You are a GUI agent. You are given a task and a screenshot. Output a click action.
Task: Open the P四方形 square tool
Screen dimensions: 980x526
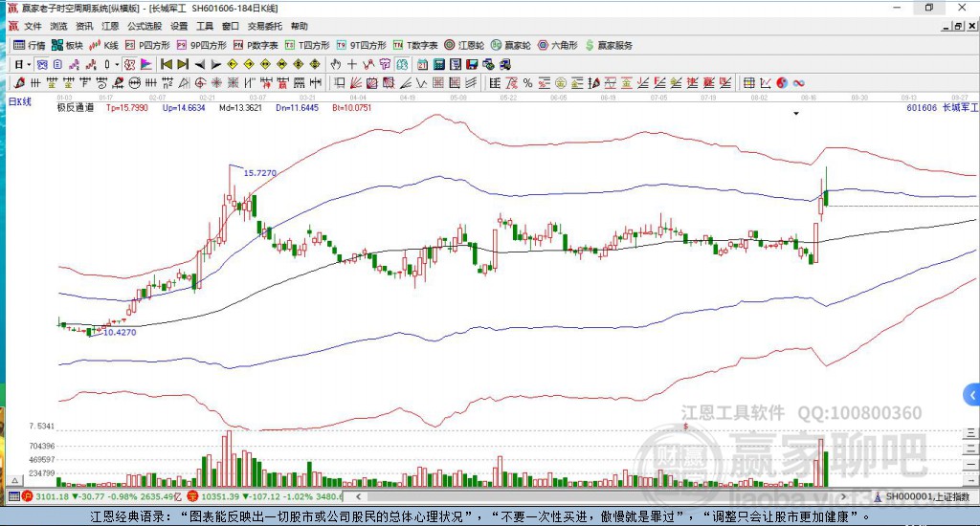147,45
